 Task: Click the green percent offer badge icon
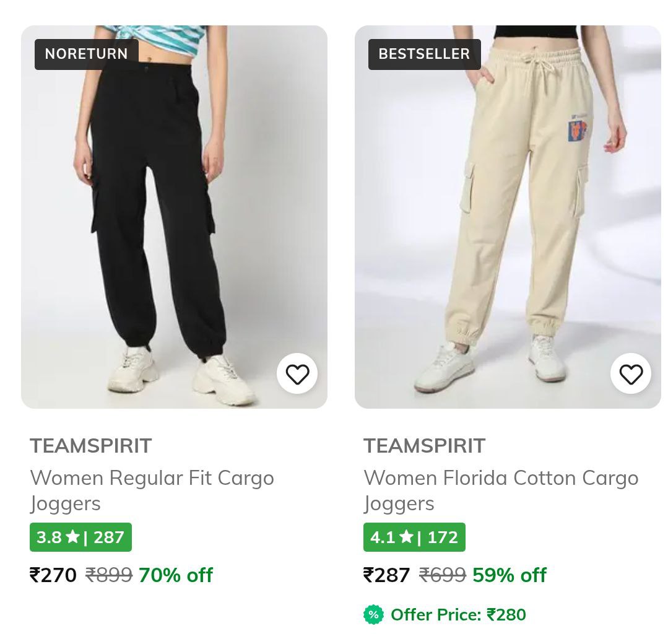(373, 614)
